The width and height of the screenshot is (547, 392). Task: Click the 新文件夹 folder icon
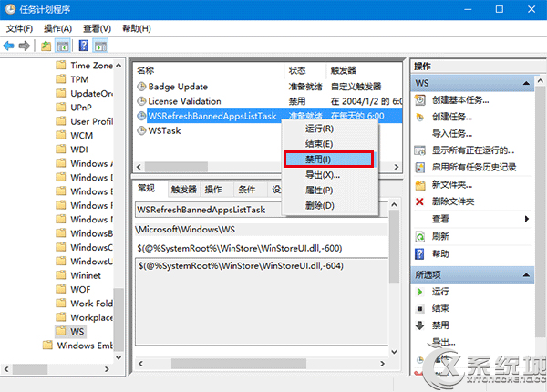420,185
